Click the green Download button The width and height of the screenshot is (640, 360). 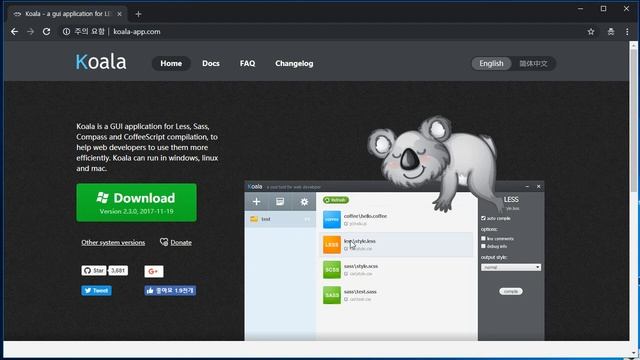[x=136, y=202]
